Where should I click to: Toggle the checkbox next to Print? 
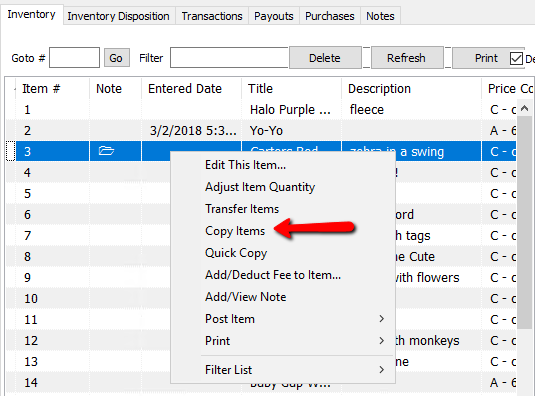(x=516, y=58)
